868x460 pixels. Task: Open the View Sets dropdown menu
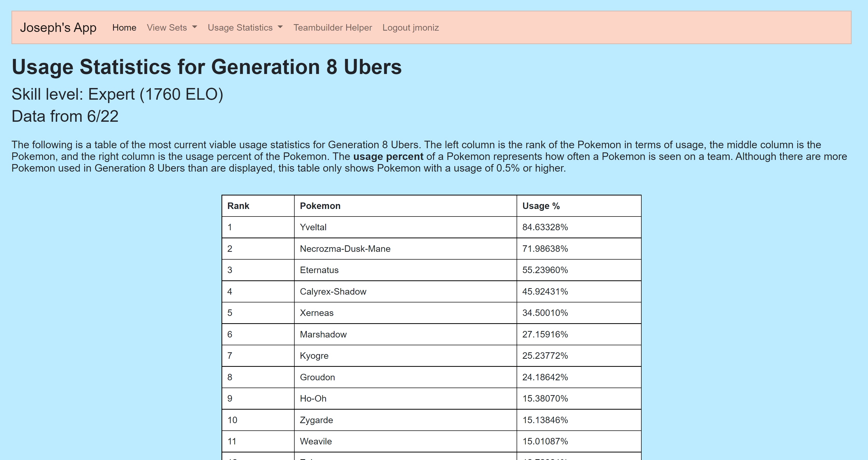pos(171,28)
